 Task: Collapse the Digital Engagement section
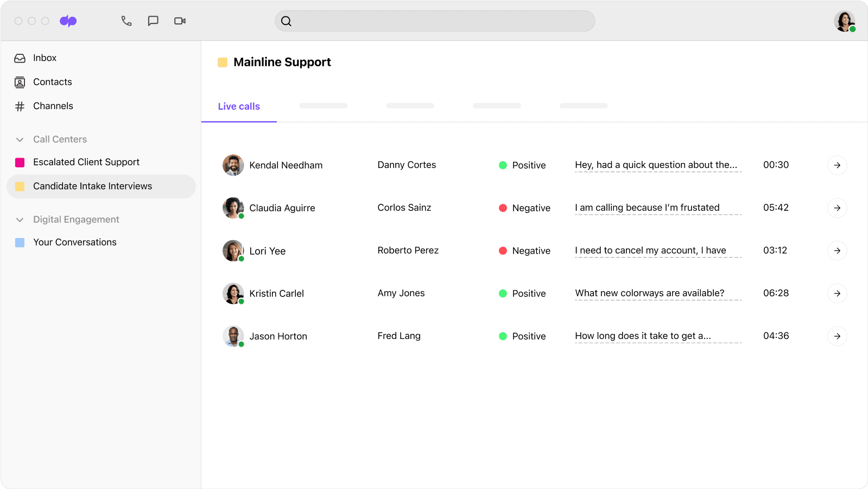(20, 220)
